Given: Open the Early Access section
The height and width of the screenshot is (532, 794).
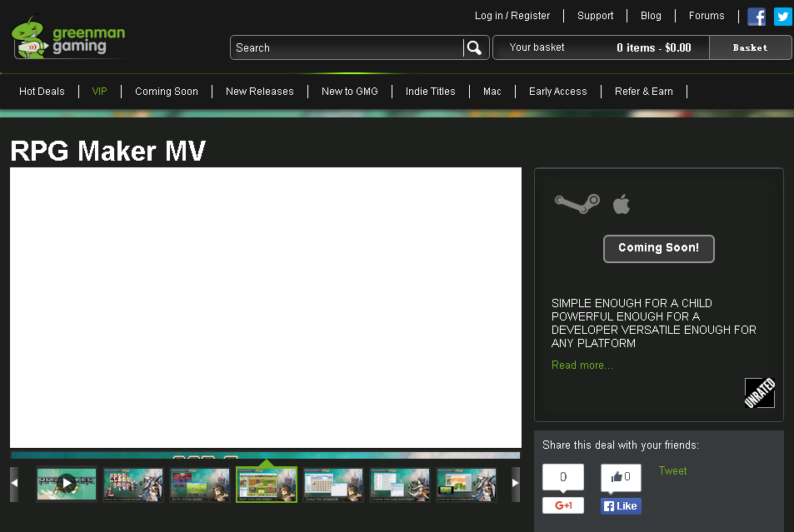Looking at the screenshot, I should click(x=558, y=92).
